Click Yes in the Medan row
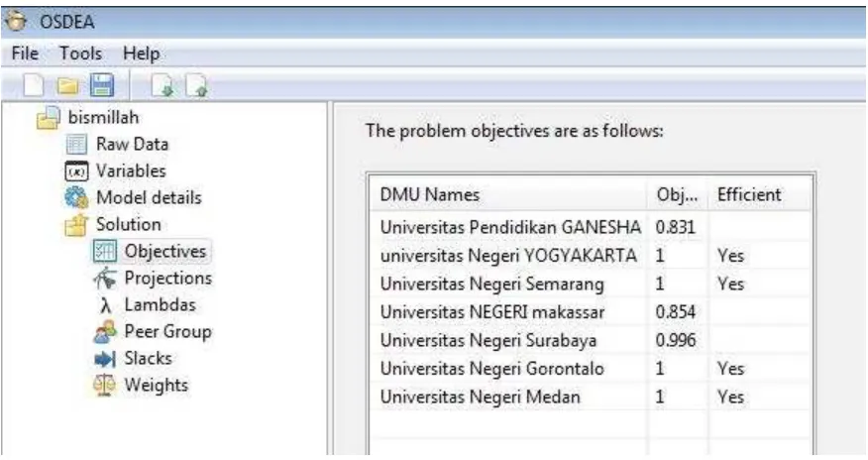 point(730,397)
